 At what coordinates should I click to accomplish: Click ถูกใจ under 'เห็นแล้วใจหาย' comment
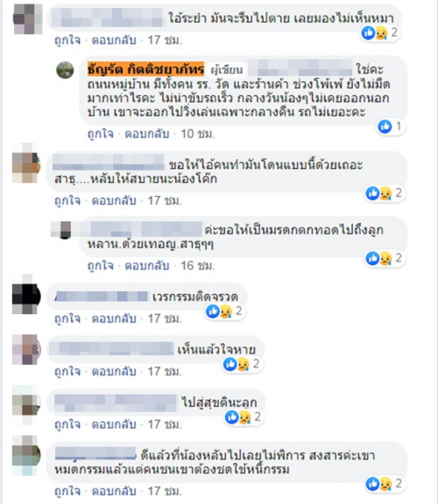(x=67, y=372)
